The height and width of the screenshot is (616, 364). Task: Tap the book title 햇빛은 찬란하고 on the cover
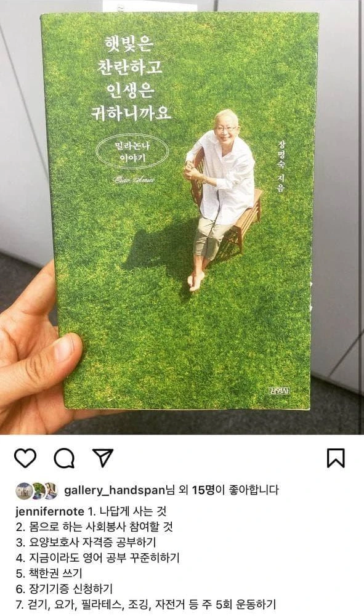pyautogui.click(x=129, y=54)
